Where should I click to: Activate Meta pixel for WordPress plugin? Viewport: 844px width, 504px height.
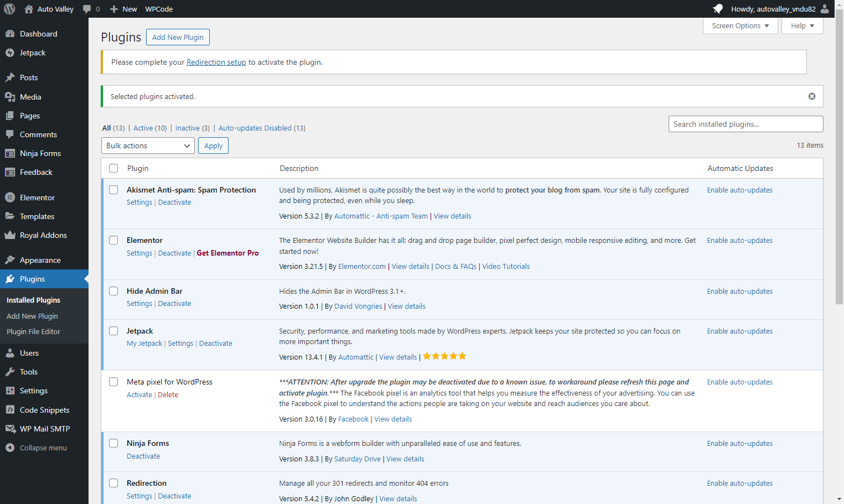click(x=139, y=394)
